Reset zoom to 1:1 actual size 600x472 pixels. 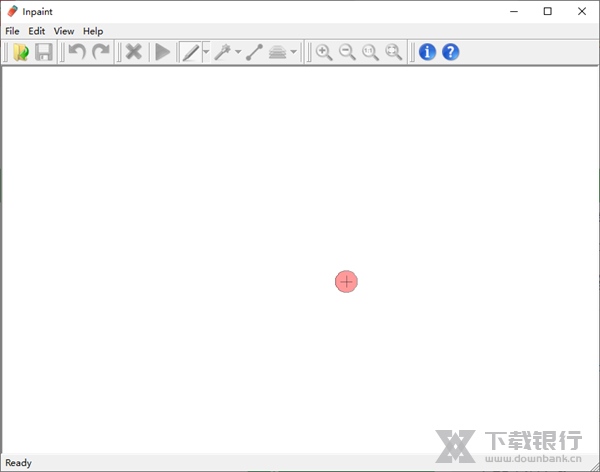click(370, 52)
